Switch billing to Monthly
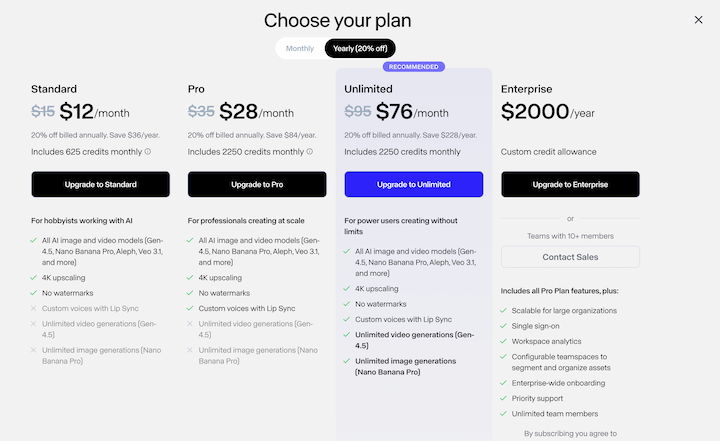 (x=300, y=48)
